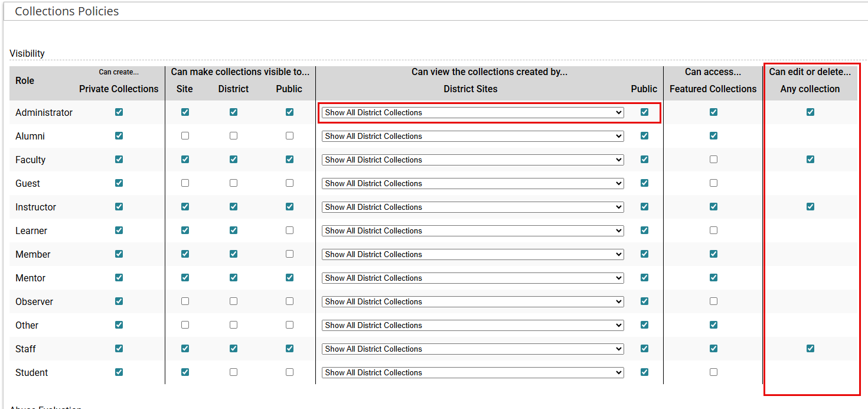The height and width of the screenshot is (409, 868).
Task: Uncheck Instructor Any collection edit checkbox
Action: tap(811, 207)
